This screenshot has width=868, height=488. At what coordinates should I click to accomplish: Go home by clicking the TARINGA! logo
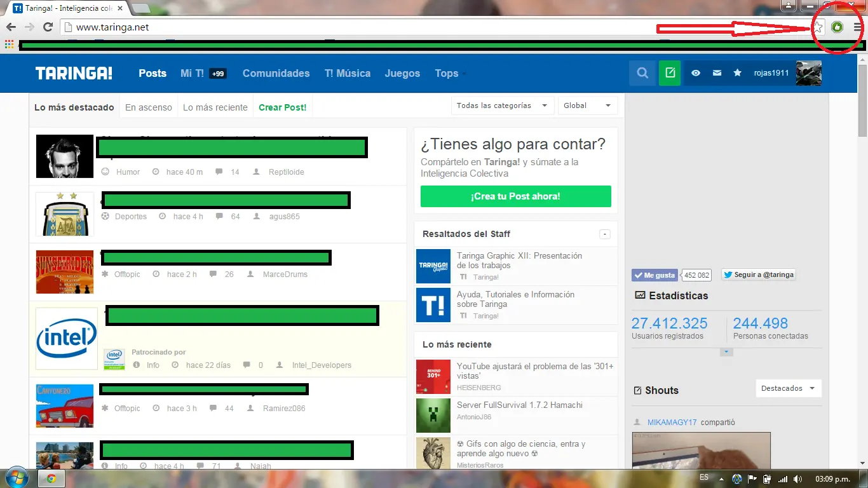point(74,73)
